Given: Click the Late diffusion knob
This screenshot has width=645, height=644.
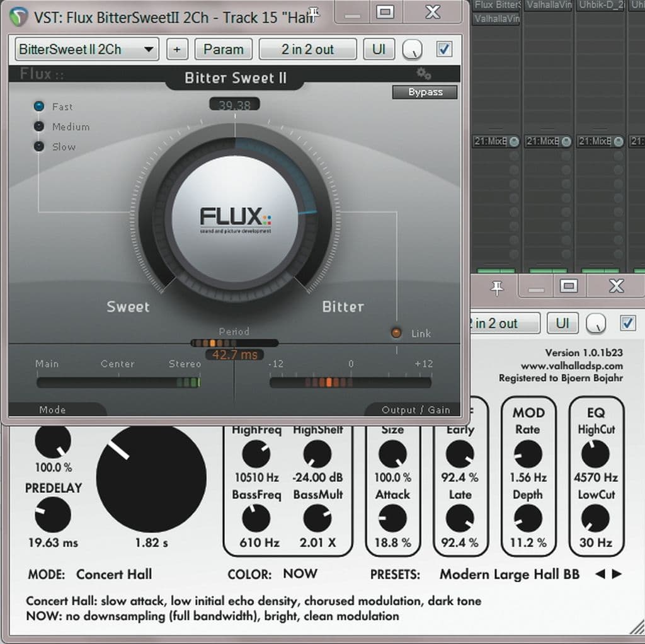Looking at the screenshot, I should click(x=460, y=519).
